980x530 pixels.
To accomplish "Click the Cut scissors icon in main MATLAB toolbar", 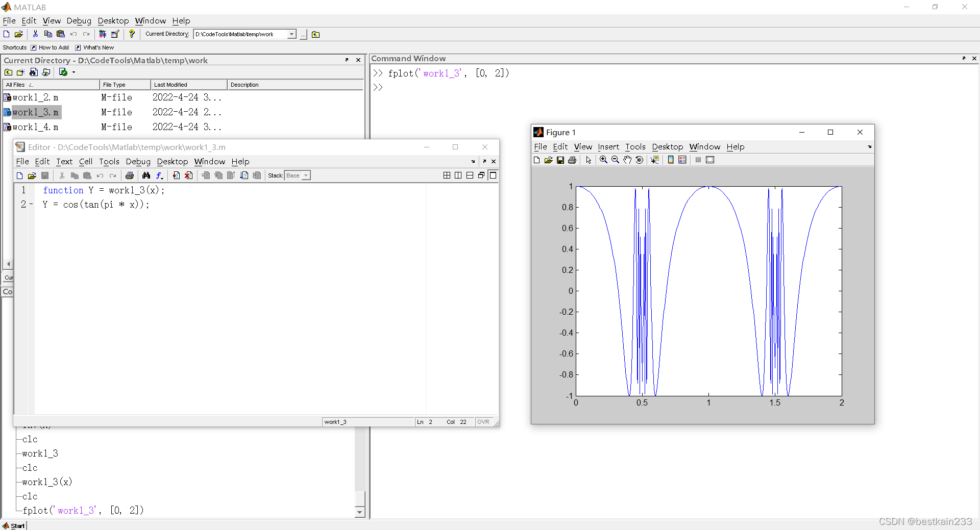I will click(35, 34).
